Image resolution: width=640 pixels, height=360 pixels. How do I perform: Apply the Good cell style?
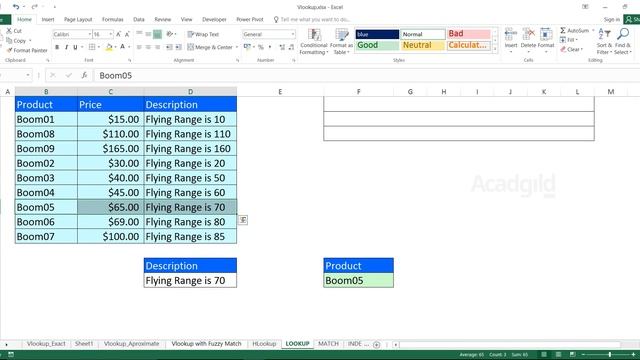point(378,45)
